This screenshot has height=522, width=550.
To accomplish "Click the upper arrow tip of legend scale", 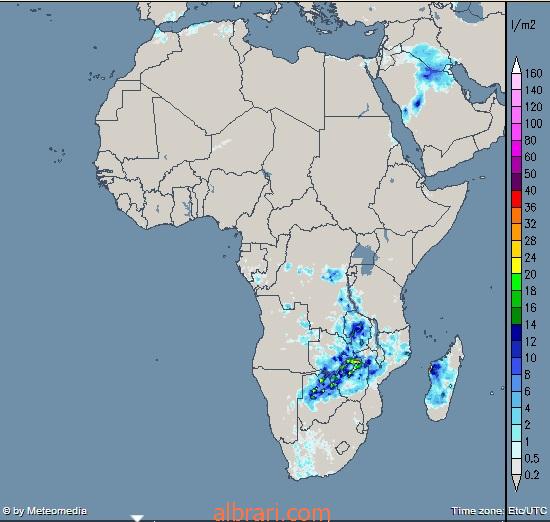I will pyautogui.click(x=516, y=60).
